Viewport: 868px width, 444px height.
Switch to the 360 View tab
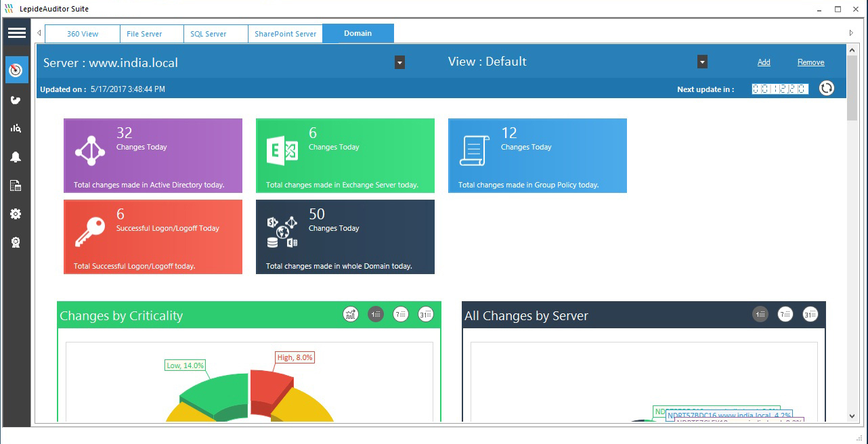click(83, 34)
